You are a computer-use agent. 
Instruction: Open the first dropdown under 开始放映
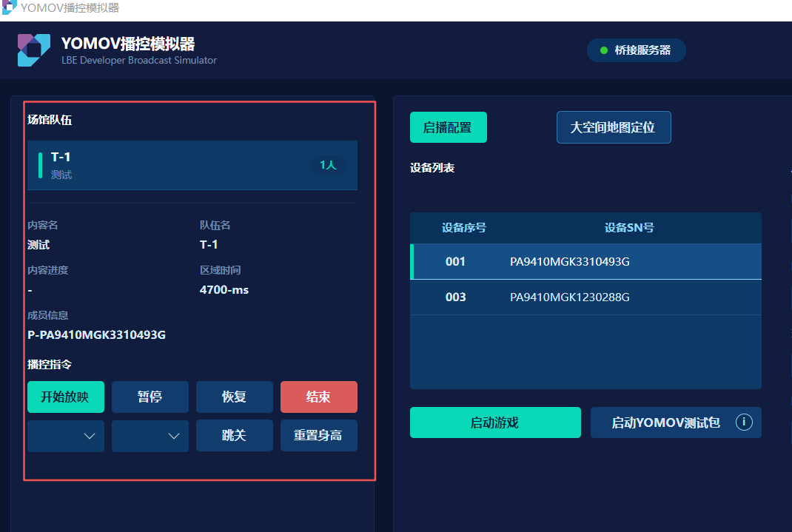point(66,436)
